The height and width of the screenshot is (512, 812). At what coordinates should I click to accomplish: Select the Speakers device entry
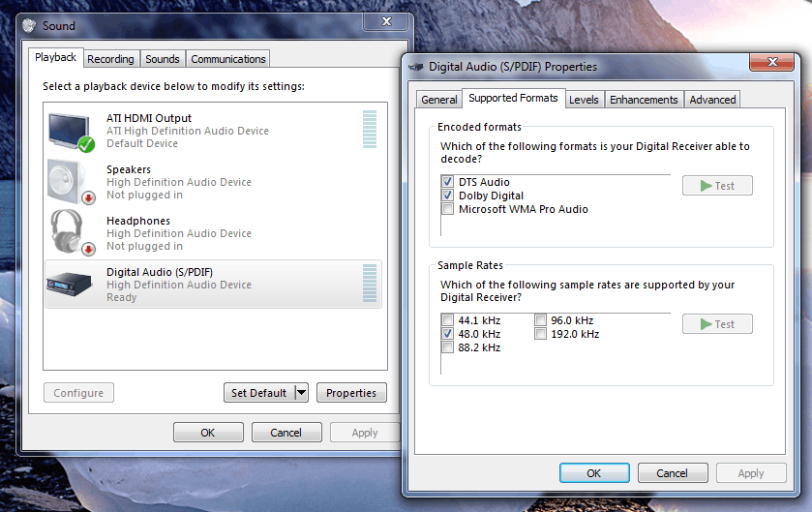[213, 182]
